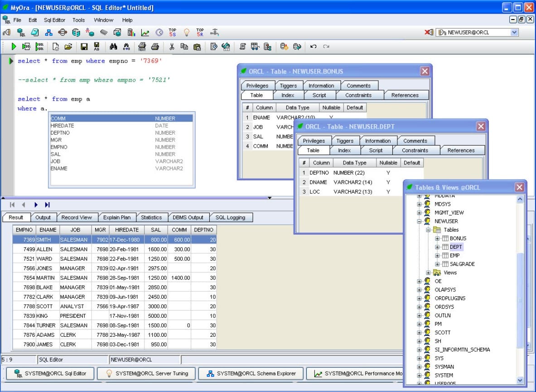Click the print TEXT icon

[142, 47]
